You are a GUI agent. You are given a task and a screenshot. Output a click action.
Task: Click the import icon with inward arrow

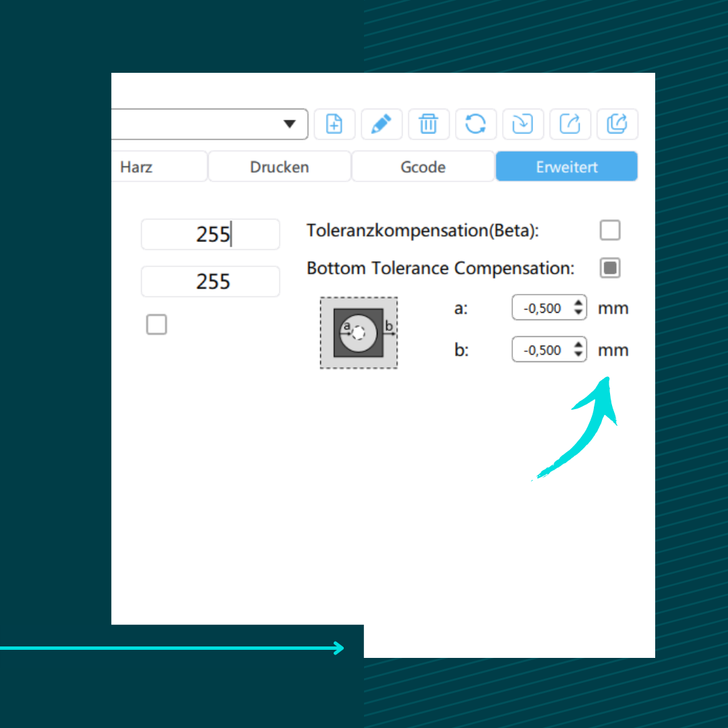pos(523,124)
